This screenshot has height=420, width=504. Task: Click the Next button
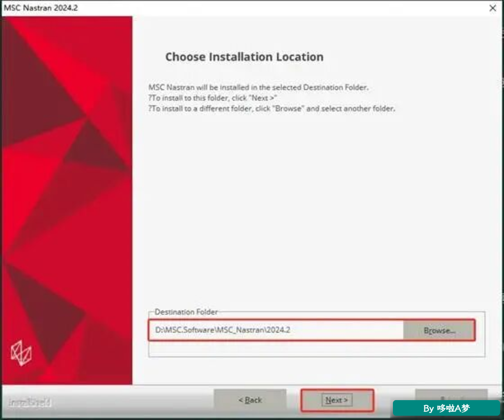337,400
